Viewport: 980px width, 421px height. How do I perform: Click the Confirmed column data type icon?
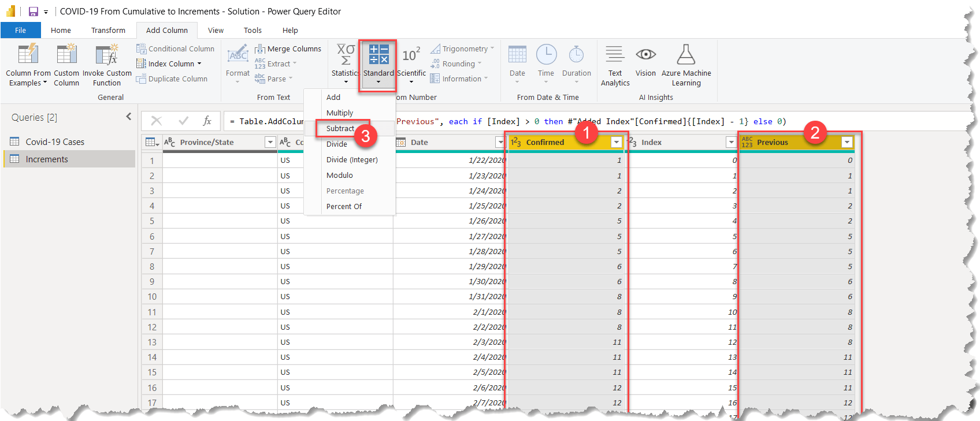click(x=516, y=142)
